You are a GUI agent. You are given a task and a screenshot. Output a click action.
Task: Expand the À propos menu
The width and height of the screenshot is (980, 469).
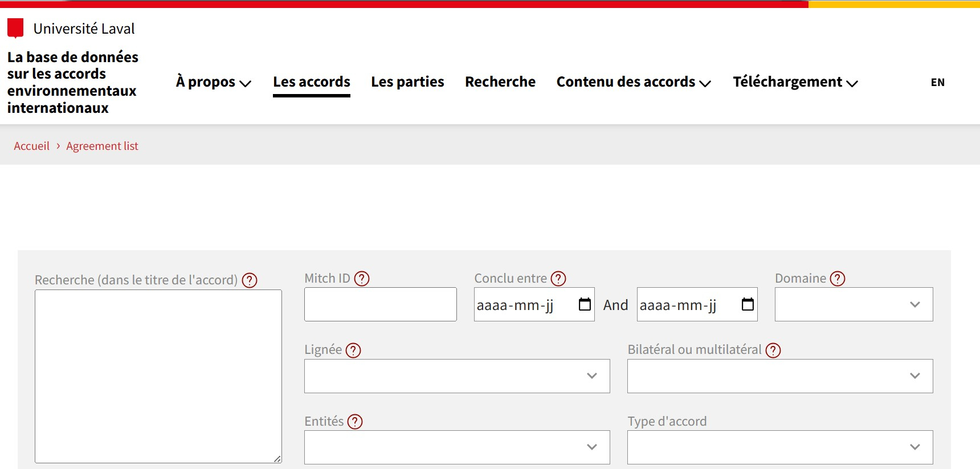[213, 82]
